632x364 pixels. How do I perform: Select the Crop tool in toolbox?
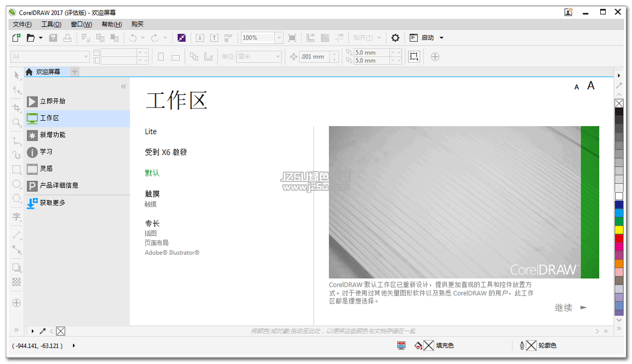click(16, 108)
